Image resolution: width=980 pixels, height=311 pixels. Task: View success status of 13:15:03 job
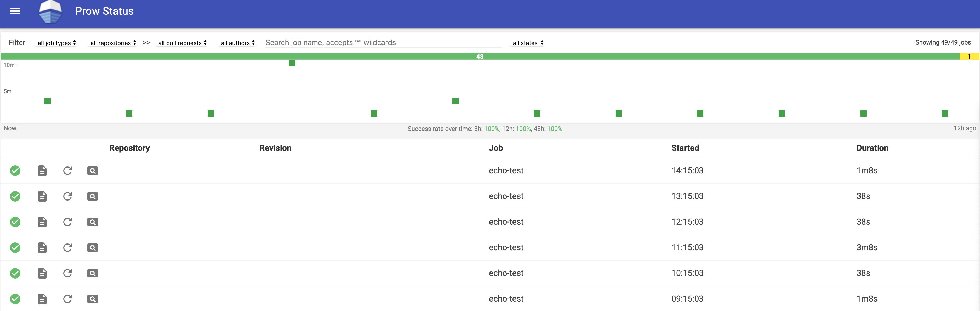point(15,196)
